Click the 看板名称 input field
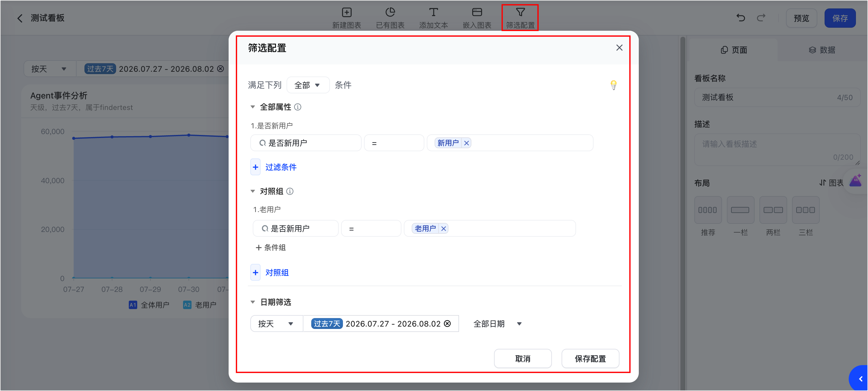This screenshot has width=868, height=391. (x=777, y=98)
